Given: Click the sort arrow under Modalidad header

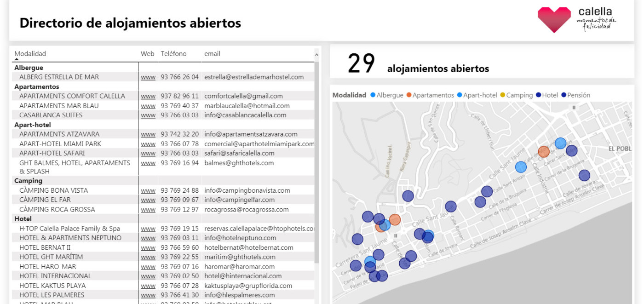Looking at the screenshot, I should (x=17, y=59).
